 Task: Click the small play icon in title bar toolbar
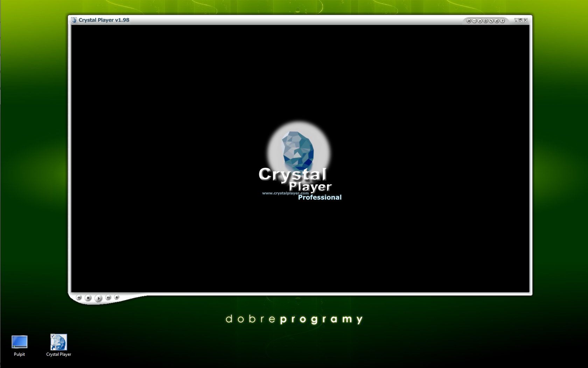click(480, 21)
